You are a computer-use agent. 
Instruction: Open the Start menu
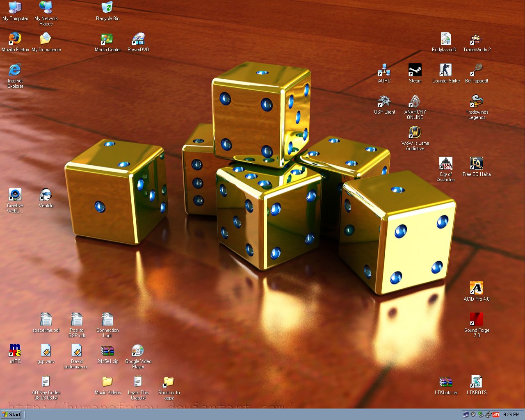pos(11,414)
